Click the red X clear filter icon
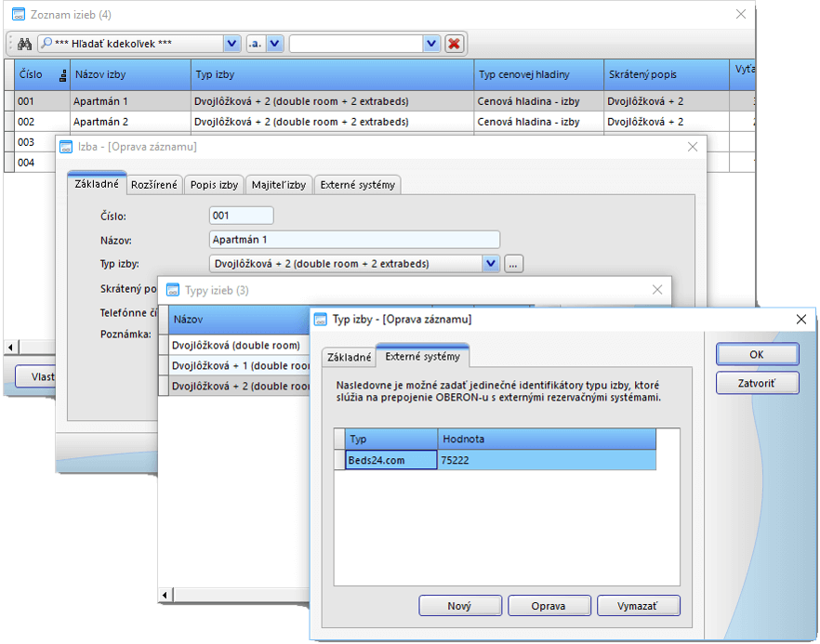 [454, 44]
